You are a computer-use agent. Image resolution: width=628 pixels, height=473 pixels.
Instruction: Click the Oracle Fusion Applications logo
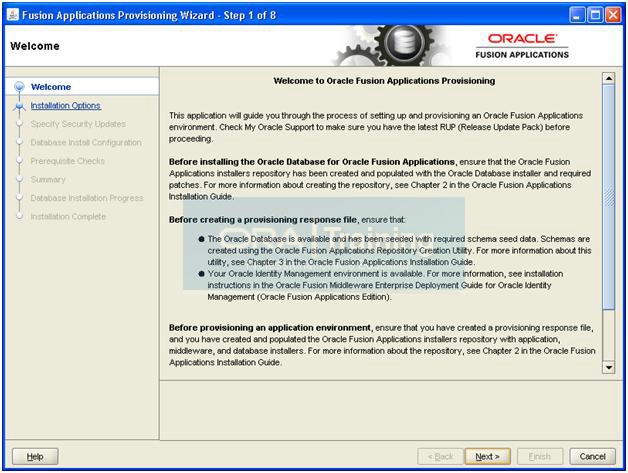522,45
